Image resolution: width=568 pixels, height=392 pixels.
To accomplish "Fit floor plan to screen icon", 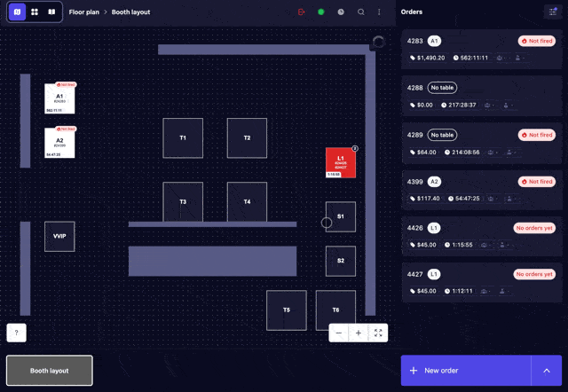I will (378, 333).
